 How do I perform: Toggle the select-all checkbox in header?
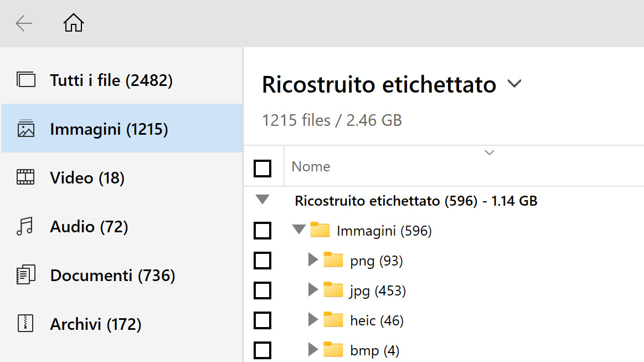pyautogui.click(x=262, y=168)
